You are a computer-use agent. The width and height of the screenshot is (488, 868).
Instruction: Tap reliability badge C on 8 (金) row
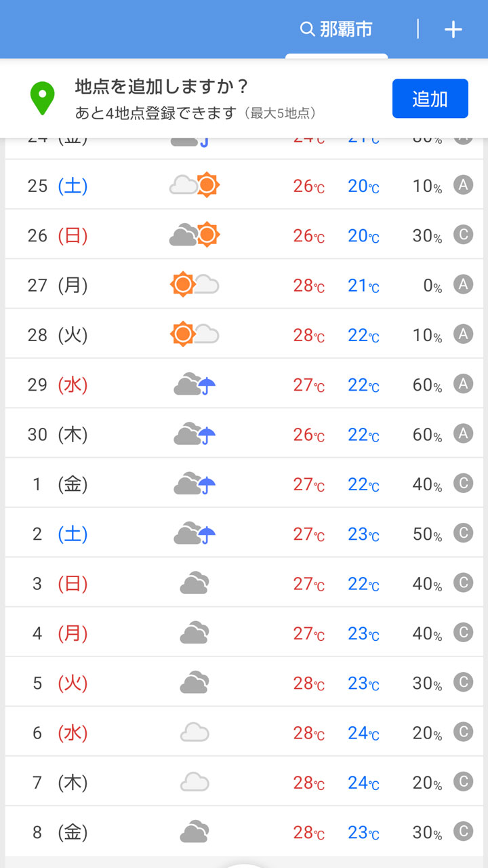tap(463, 831)
